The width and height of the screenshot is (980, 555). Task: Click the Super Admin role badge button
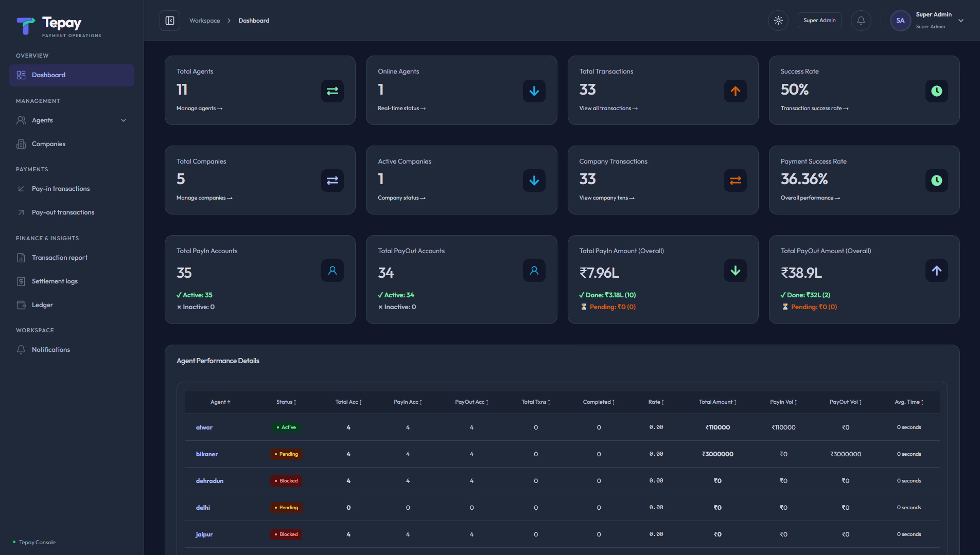tap(819, 21)
